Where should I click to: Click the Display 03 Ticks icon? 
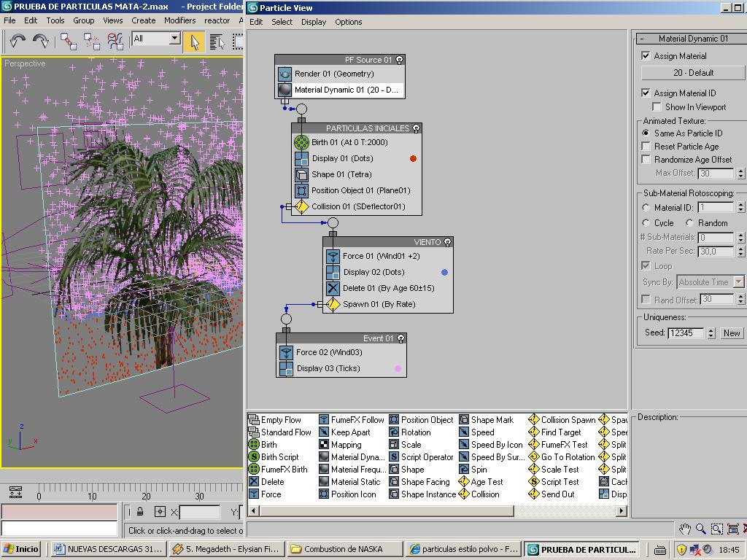pos(286,368)
